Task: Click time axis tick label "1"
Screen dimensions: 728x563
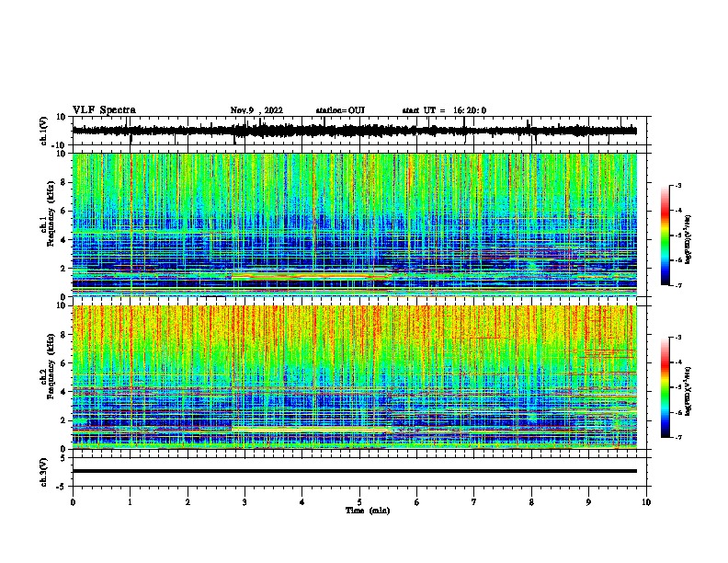Action: (x=130, y=501)
